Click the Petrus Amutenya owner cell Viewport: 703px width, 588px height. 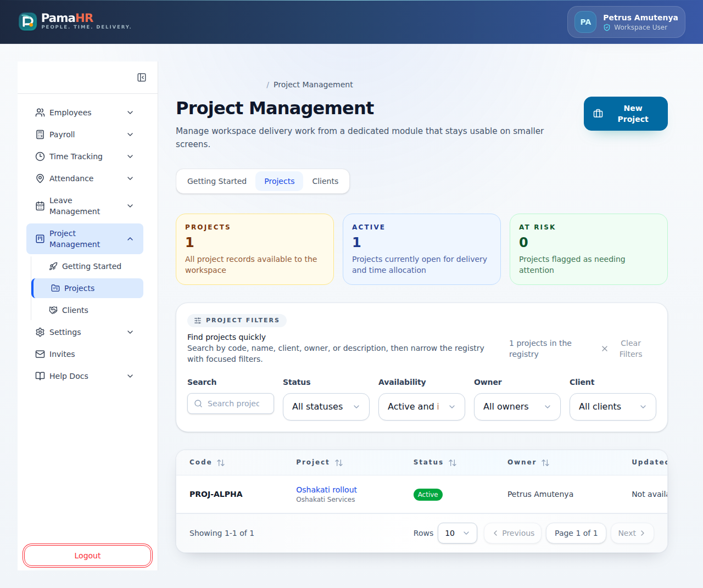click(x=540, y=494)
